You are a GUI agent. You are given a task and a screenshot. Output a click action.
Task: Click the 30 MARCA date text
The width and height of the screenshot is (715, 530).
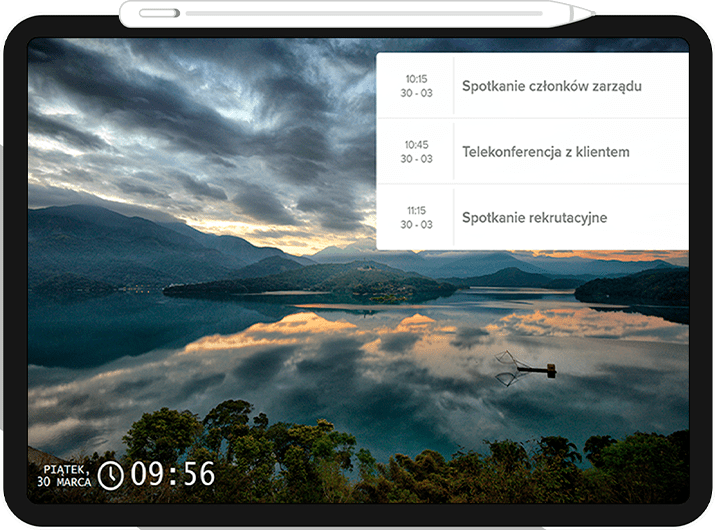point(64,482)
